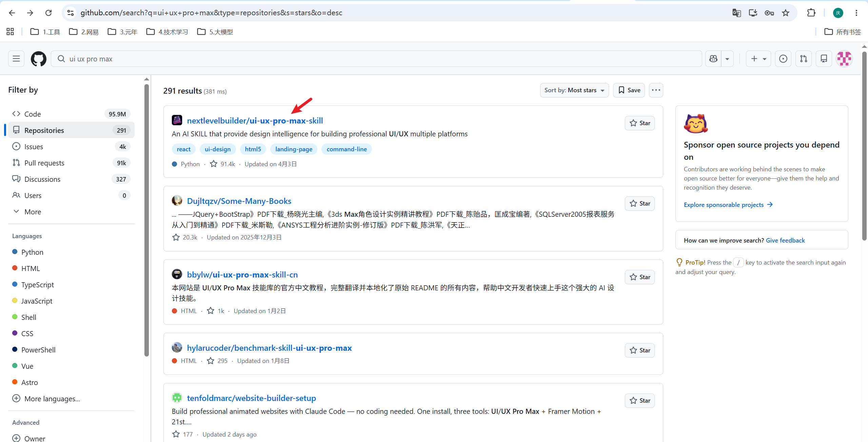Go to GitHub home via Octocat logo

click(x=39, y=59)
